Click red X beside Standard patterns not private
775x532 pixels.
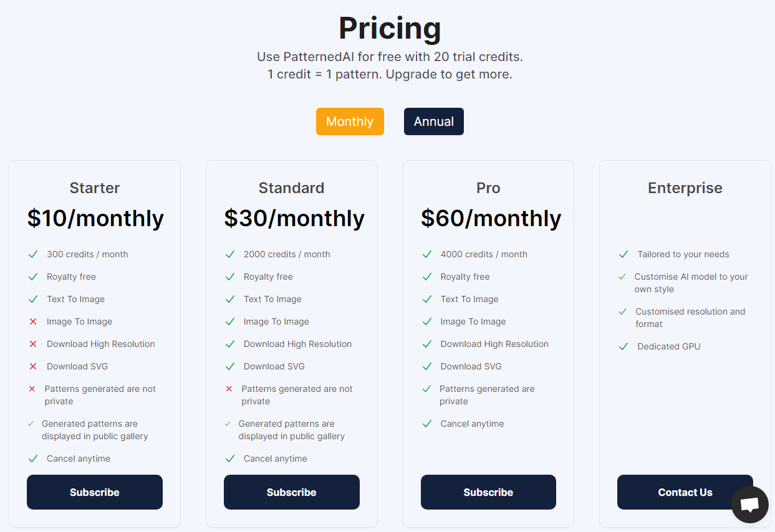pos(229,389)
